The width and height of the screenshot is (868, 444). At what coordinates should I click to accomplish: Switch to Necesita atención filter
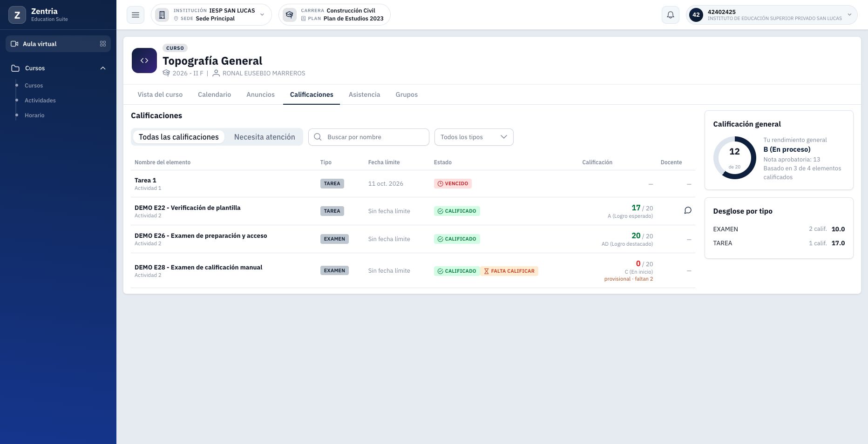pyautogui.click(x=264, y=137)
